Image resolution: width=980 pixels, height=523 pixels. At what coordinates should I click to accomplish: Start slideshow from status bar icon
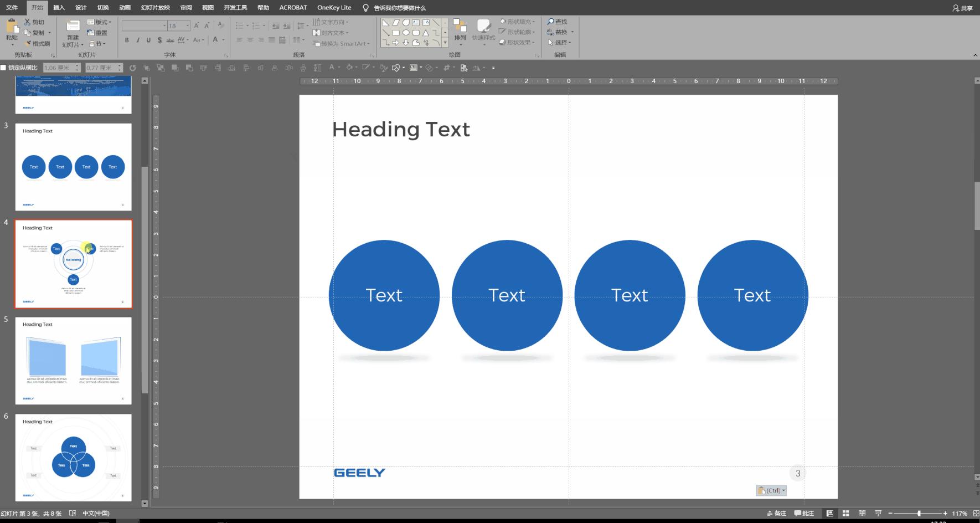coord(878,514)
